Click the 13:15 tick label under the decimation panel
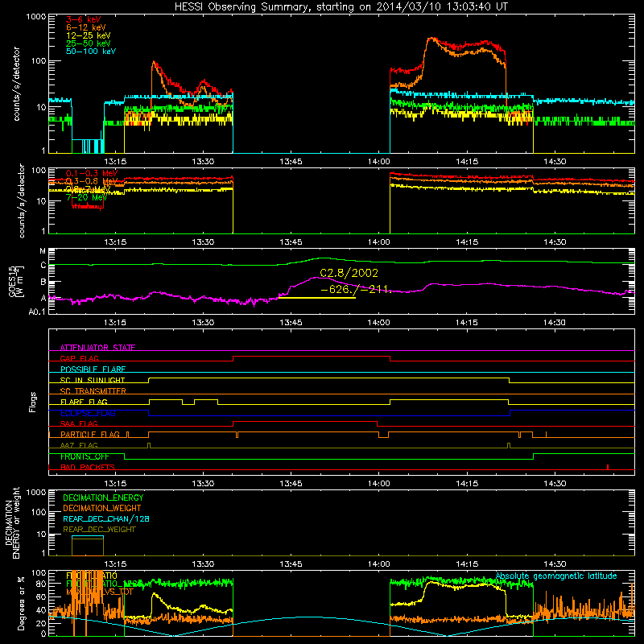Viewport: 644px width, 644px height. [x=115, y=564]
